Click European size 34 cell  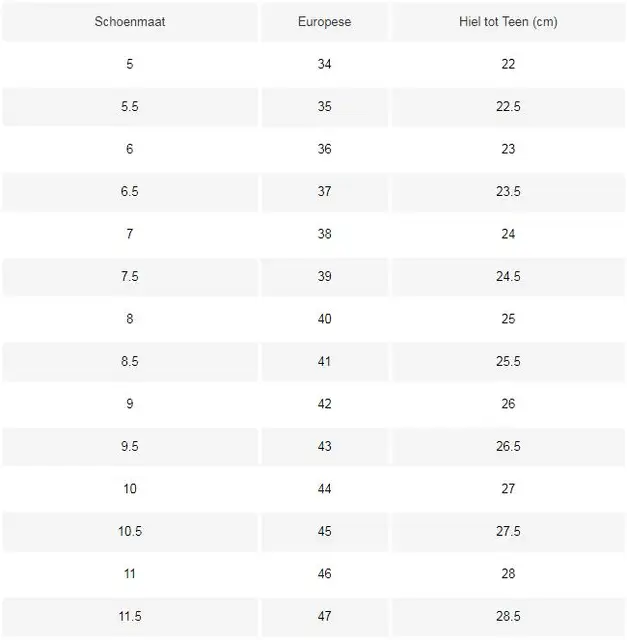[325, 64]
